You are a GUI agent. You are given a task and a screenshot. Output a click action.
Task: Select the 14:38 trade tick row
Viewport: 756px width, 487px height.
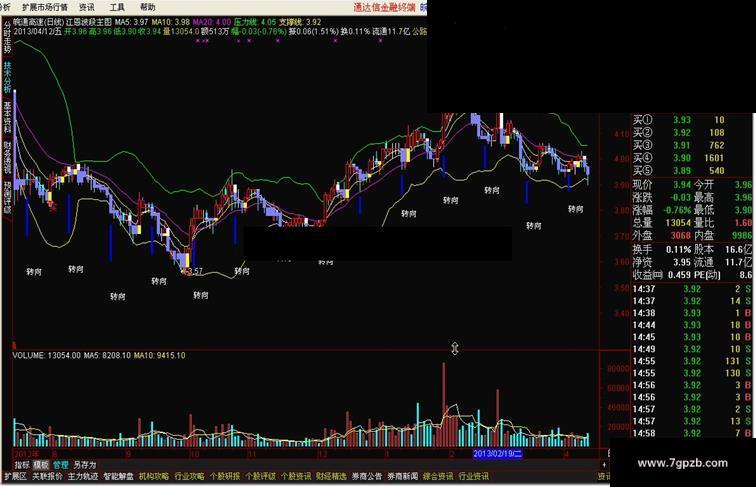692,313
